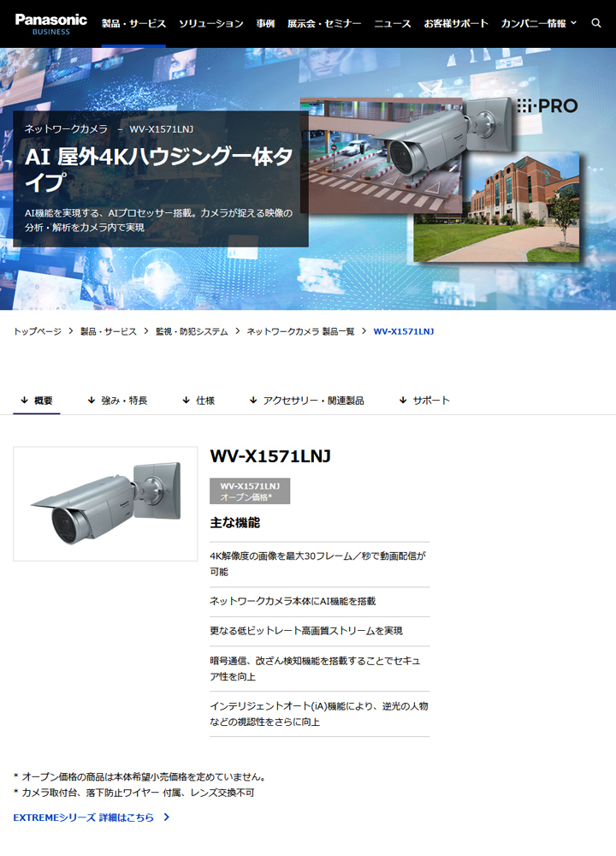Click the banner title AI 屋外4Kハウジング一体タイプ
Image resolution: width=616 pixels, height=856 pixels.
159,169
